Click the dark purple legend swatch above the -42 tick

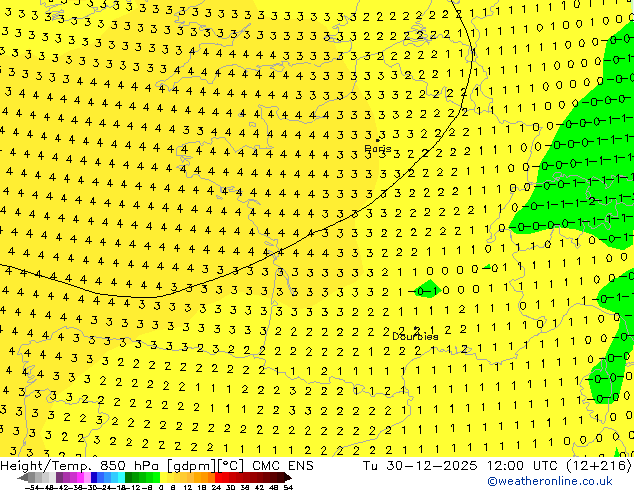[x=59, y=477]
